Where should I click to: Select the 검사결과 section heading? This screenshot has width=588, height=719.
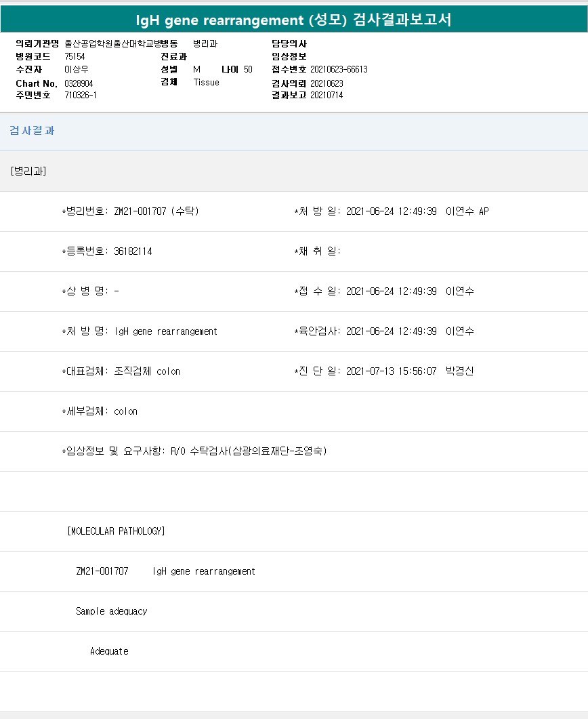tap(32, 131)
